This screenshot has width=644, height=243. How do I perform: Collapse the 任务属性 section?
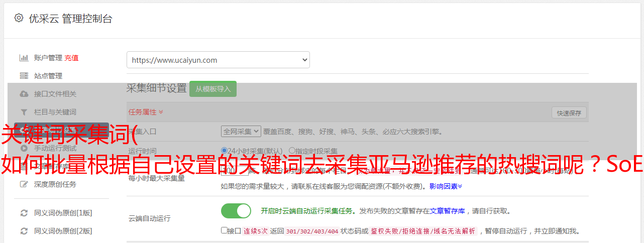click(146, 111)
